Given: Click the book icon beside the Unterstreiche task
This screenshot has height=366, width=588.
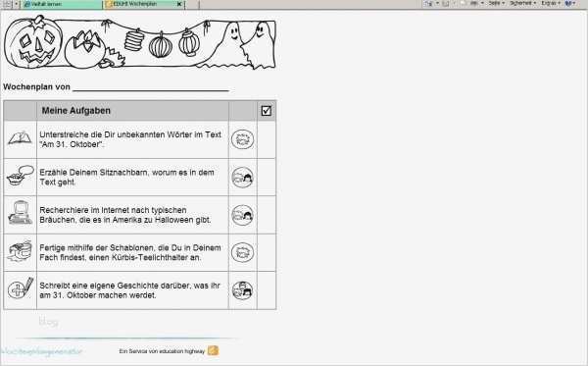Looking at the screenshot, I should tap(20, 137).
